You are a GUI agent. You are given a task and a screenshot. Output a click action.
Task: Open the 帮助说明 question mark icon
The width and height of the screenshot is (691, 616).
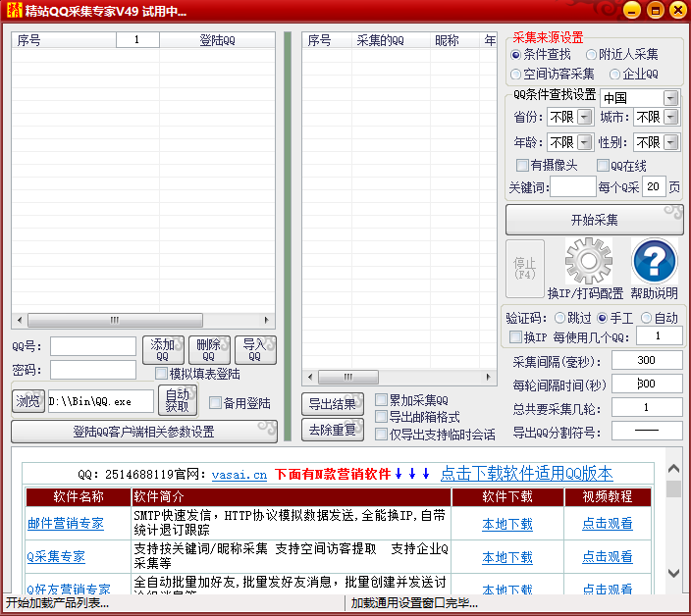[654, 262]
